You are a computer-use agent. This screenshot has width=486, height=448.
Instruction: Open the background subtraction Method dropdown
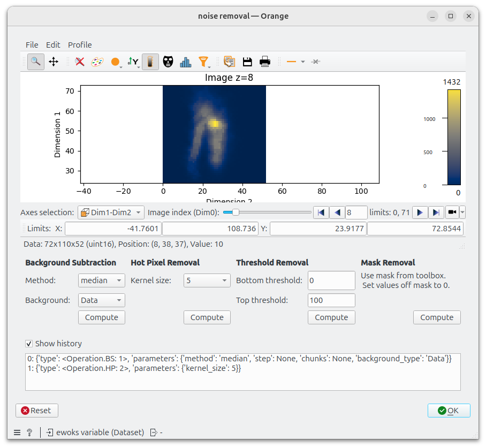(x=102, y=280)
